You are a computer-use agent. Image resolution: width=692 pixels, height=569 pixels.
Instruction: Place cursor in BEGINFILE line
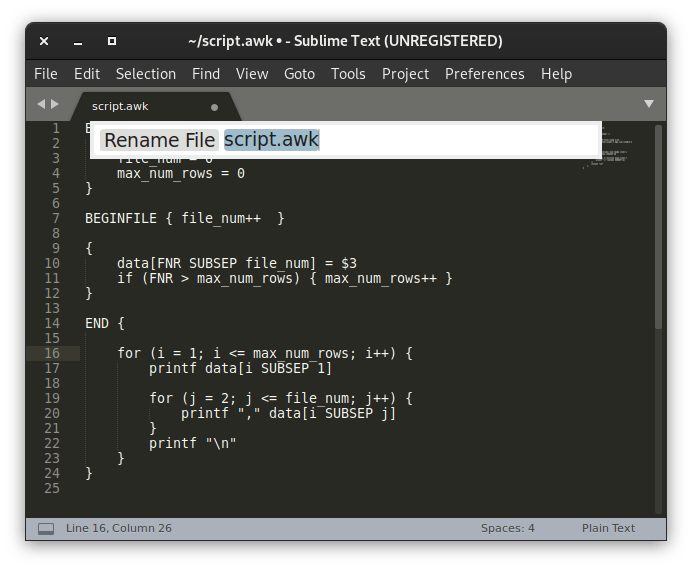(185, 219)
